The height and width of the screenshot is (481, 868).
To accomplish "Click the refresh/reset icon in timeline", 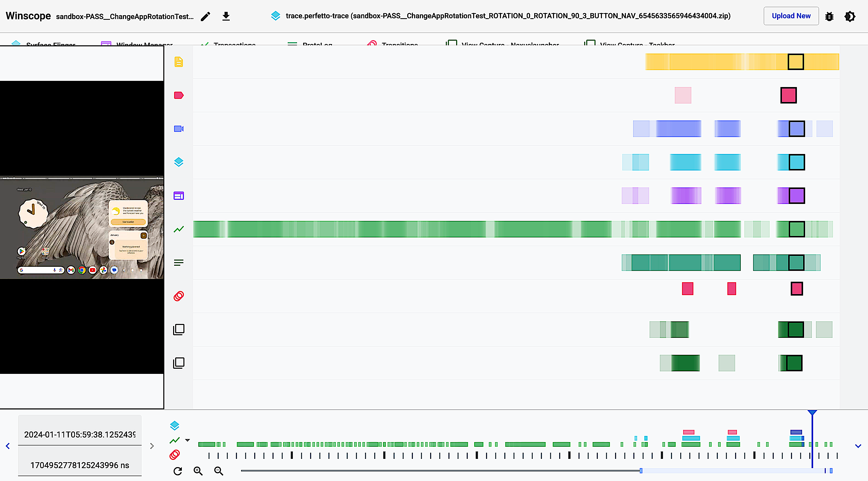I will (177, 470).
